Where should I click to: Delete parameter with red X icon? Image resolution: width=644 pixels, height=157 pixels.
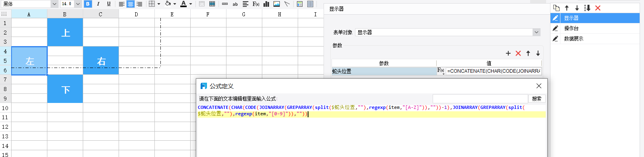coord(518,53)
